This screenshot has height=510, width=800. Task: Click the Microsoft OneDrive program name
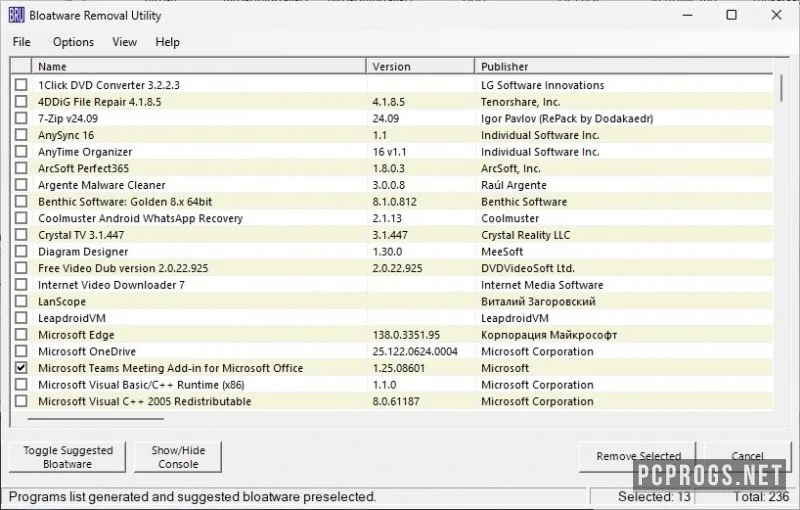[87, 351]
